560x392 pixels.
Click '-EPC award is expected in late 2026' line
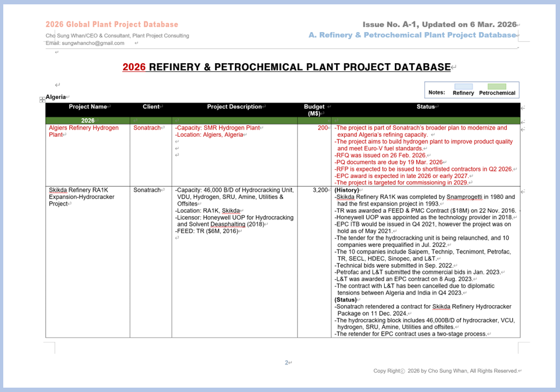click(401, 176)
